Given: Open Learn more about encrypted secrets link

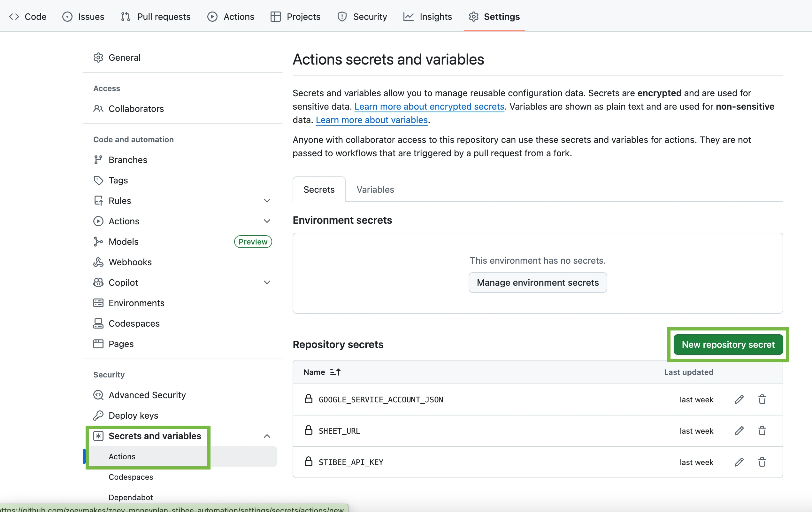Looking at the screenshot, I should [429, 106].
